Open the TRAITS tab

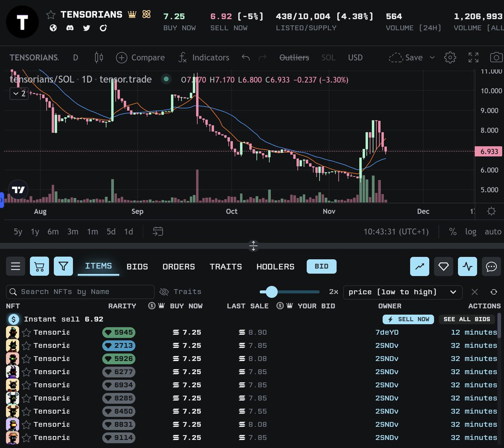click(x=226, y=266)
